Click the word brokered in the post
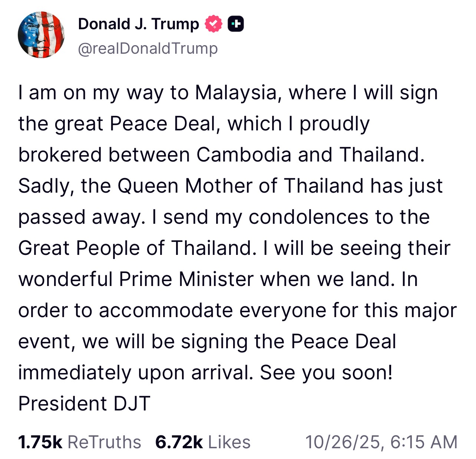Viewport: 476px width, 459px height. coord(60,154)
